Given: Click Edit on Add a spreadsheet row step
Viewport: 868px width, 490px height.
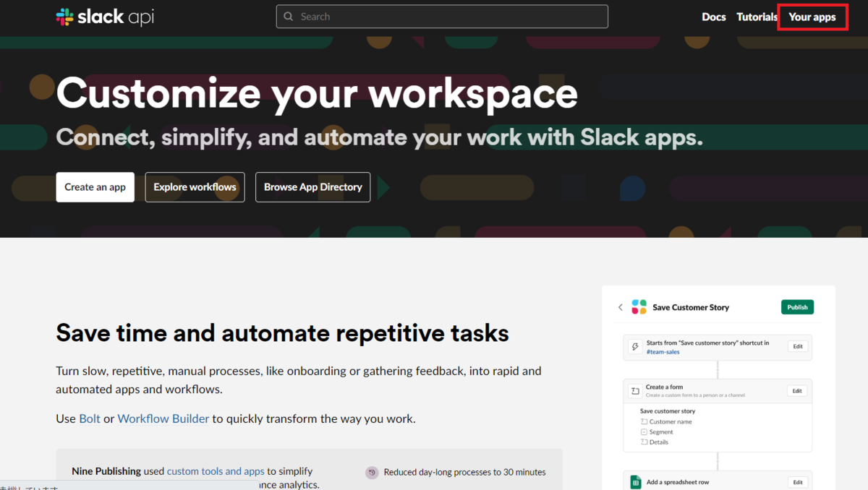Looking at the screenshot, I should [x=798, y=482].
